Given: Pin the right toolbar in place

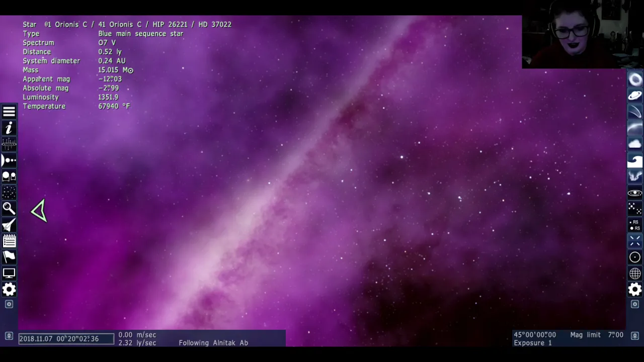Looking at the screenshot, I should coord(635,304).
